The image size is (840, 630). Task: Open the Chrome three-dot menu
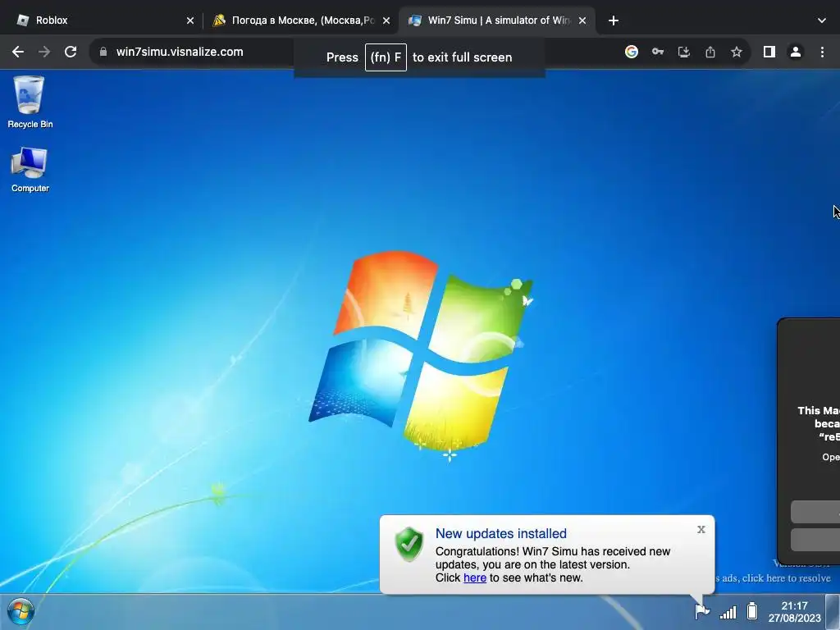point(822,52)
